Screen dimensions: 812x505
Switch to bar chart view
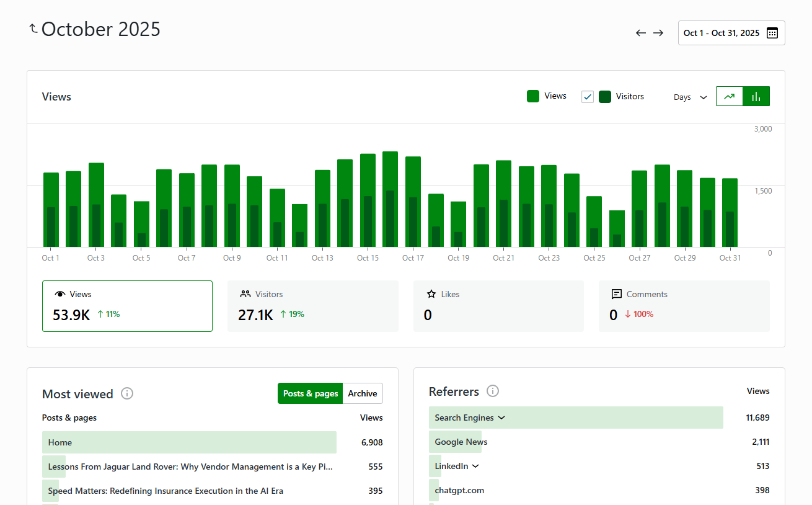[756, 96]
